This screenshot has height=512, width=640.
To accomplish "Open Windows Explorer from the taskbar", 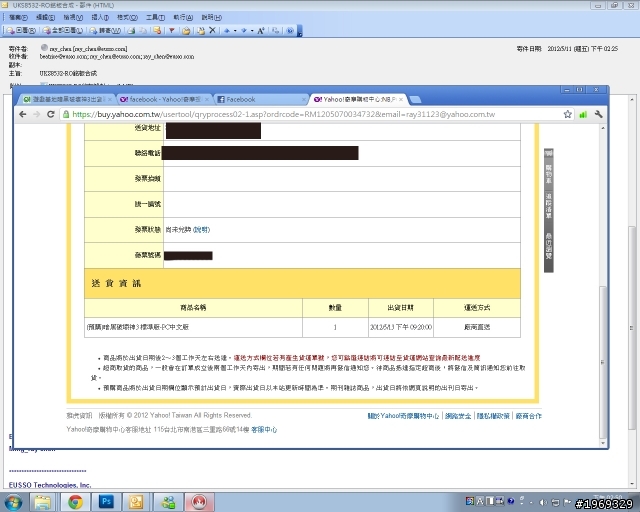I will (x=42, y=502).
